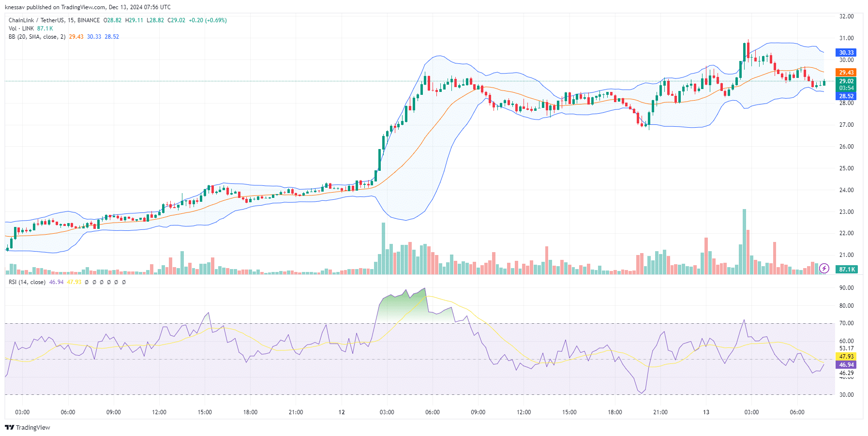Click the blue 30.33 price axis label

tap(846, 52)
